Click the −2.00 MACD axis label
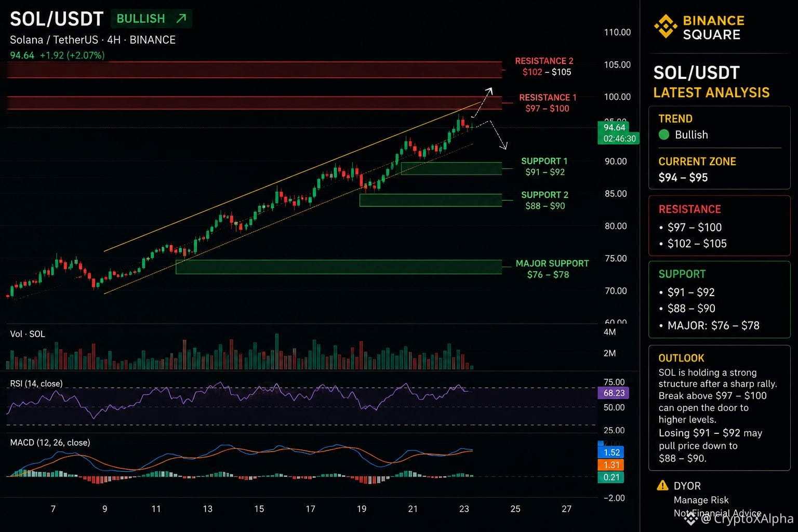The height and width of the screenshot is (532, 798). [x=614, y=498]
